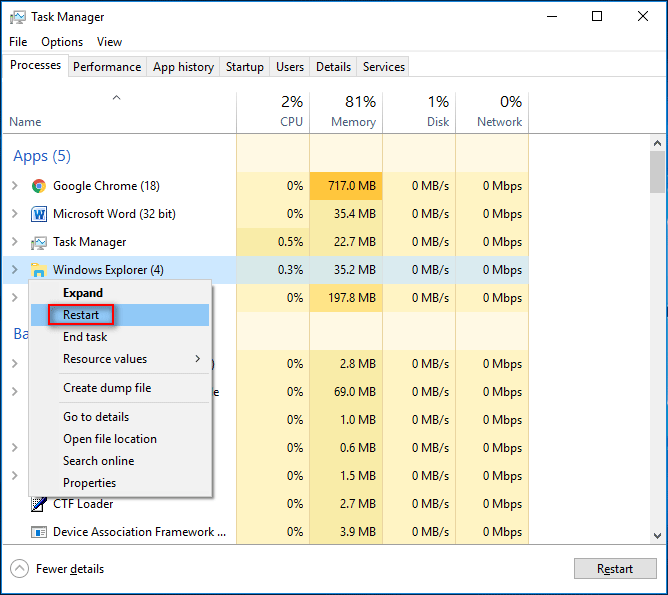Click the Apps (5) group heading
The height and width of the screenshot is (595, 668).
pos(42,156)
